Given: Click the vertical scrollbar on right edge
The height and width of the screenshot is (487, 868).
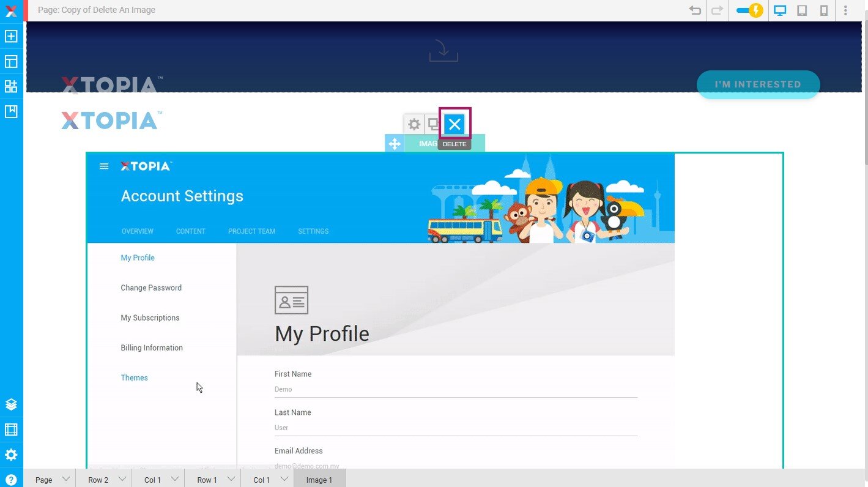Looking at the screenshot, I should (864, 92).
